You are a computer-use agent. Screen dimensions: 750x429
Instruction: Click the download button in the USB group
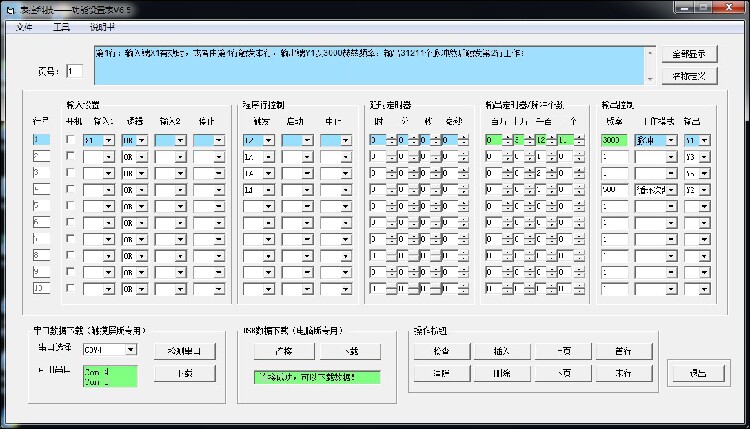tap(351, 351)
